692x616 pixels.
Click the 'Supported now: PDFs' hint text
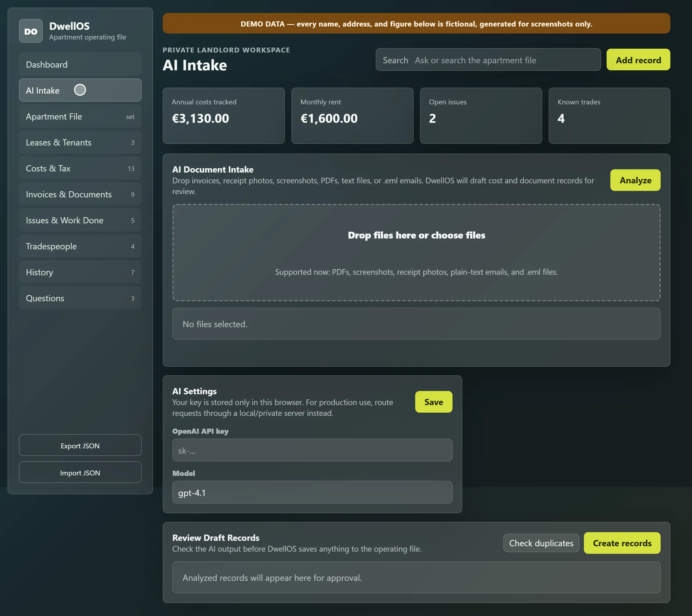coord(416,272)
